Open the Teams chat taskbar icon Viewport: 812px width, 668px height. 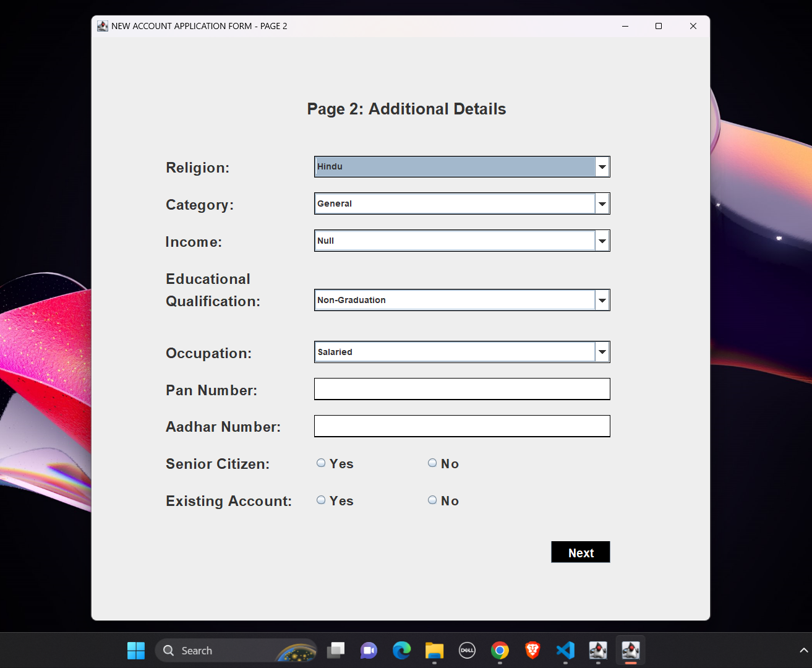click(x=369, y=651)
